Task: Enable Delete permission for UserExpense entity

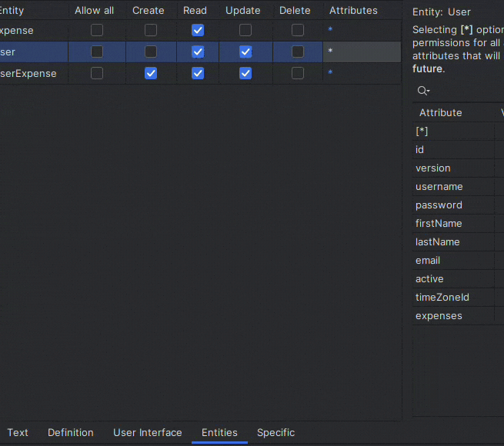Action: click(x=298, y=73)
